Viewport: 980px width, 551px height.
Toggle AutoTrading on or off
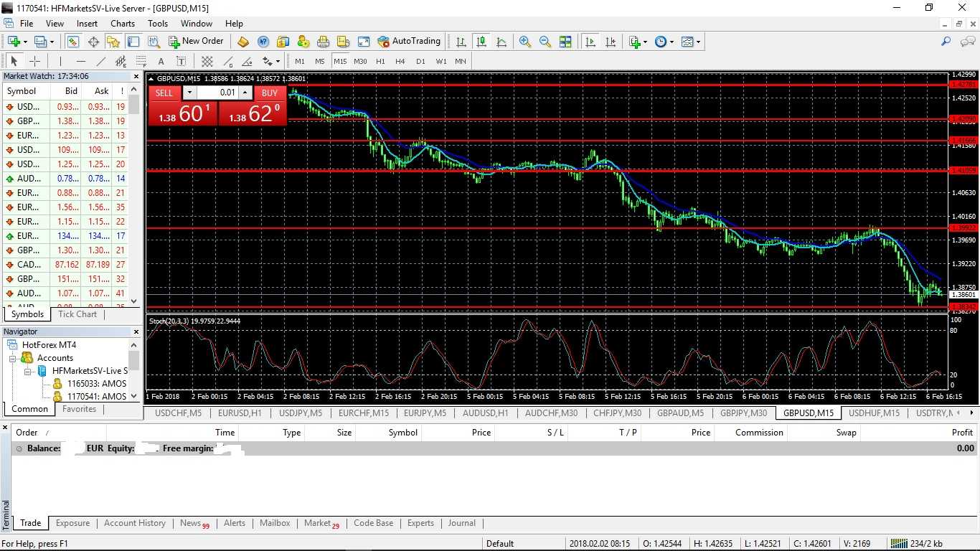click(x=408, y=42)
